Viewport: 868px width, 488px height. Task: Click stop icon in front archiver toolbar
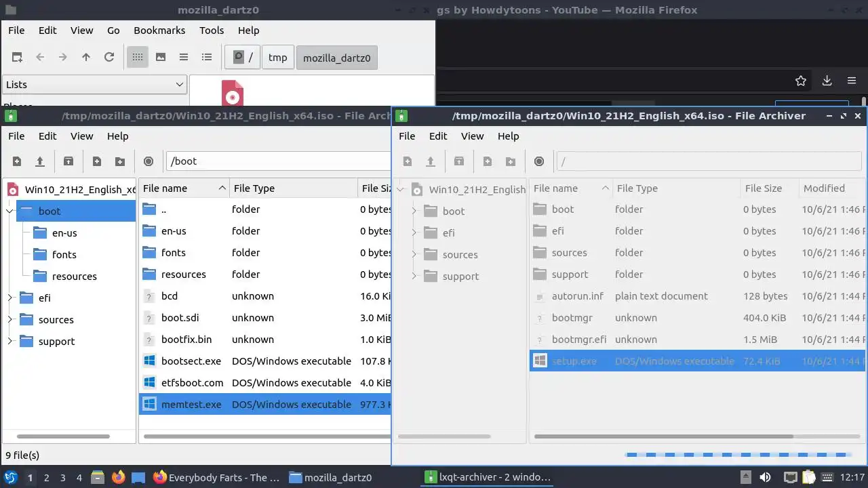(x=539, y=161)
